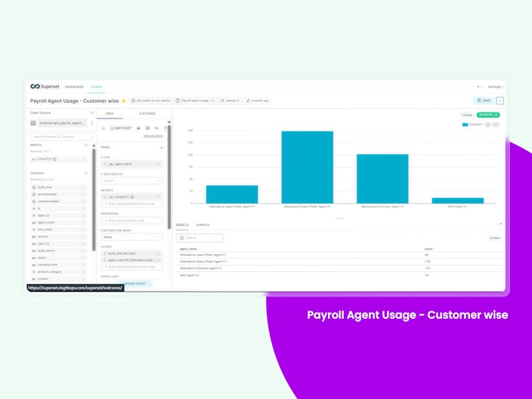Open the X-Axis Sort By dropdown

point(131,181)
